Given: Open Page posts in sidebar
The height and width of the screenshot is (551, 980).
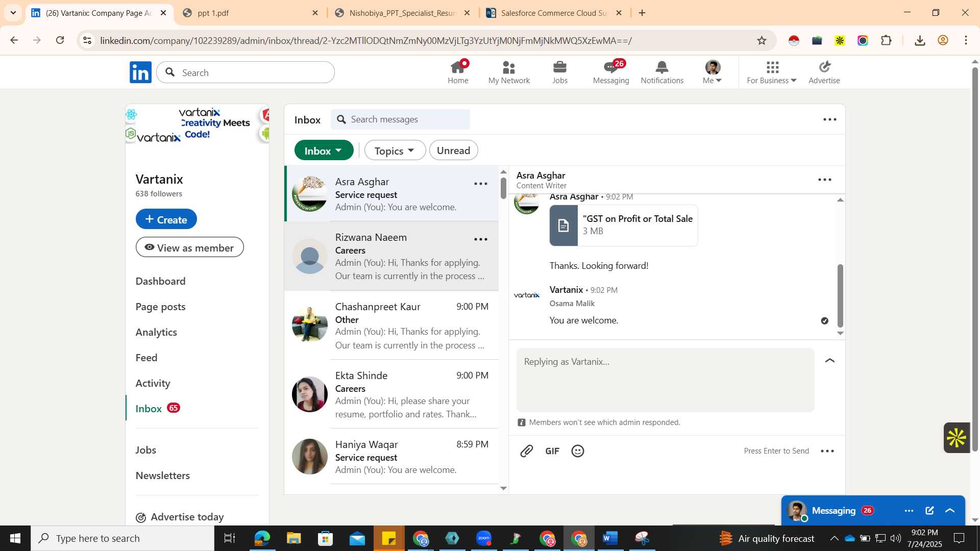Looking at the screenshot, I should (160, 307).
